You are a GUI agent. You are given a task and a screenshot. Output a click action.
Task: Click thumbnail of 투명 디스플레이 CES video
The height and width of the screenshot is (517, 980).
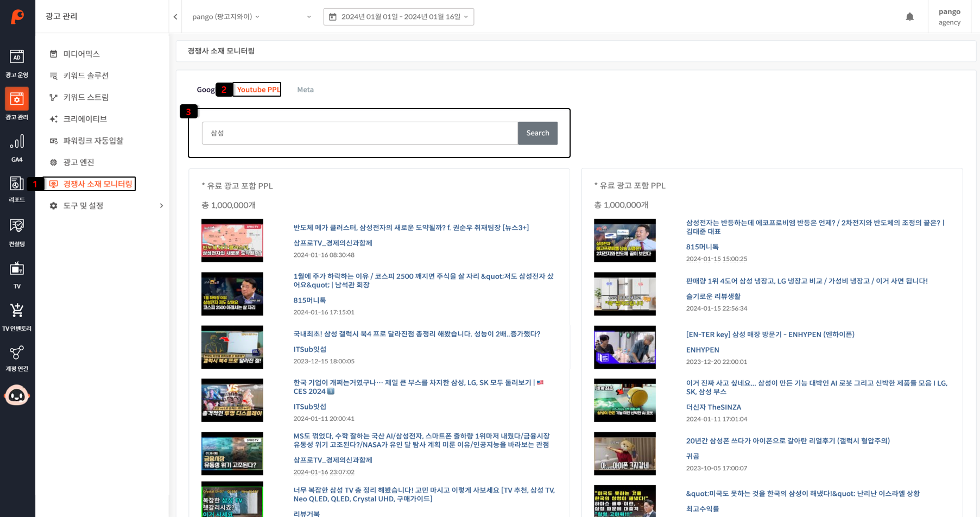coord(232,400)
